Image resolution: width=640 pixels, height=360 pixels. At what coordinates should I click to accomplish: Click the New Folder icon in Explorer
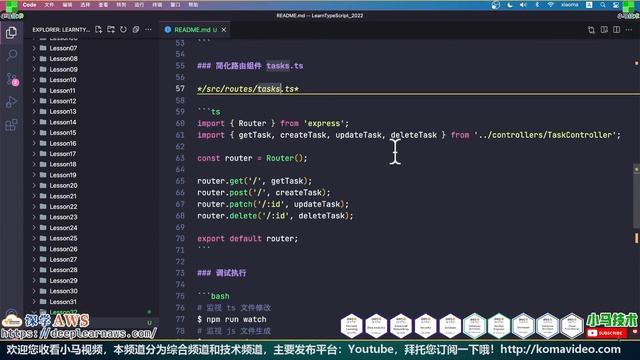(x=111, y=29)
